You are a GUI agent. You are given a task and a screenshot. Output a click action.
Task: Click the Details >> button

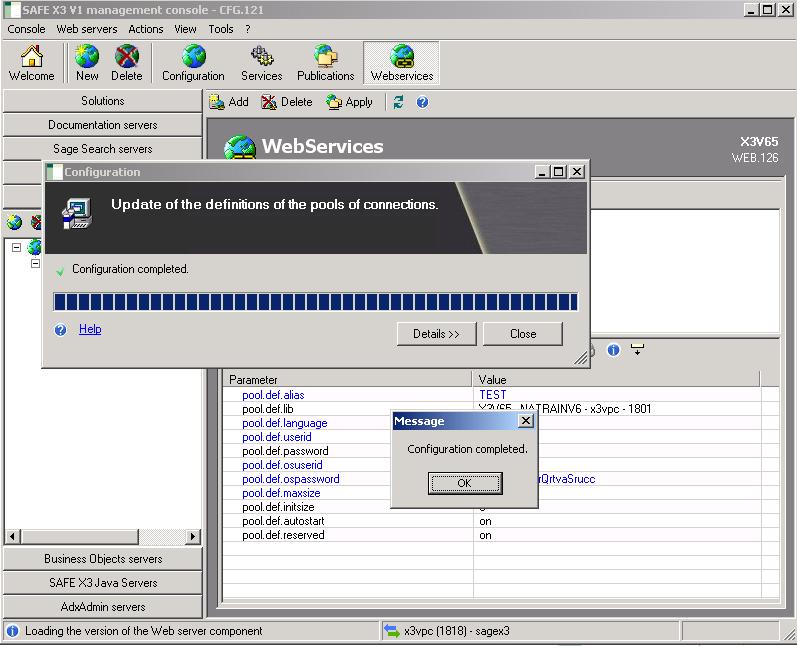coord(436,334)
